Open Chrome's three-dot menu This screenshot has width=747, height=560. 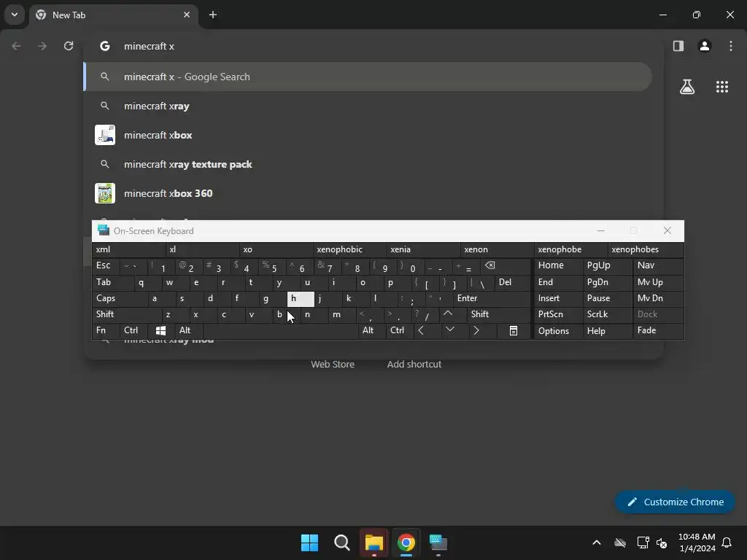click(x=730, y=46)
